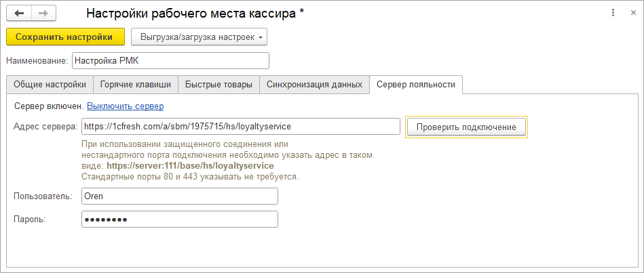Screen dimensions: 644x273
Task: Go forward with the right arrow
Action: click(x=43, y=14)
